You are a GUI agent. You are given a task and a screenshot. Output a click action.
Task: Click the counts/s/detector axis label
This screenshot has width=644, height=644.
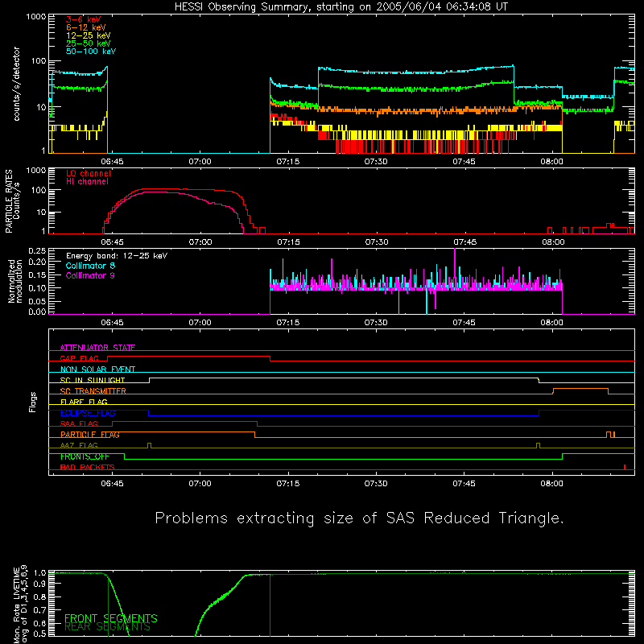pyautogui.click(x=17, y=84)
